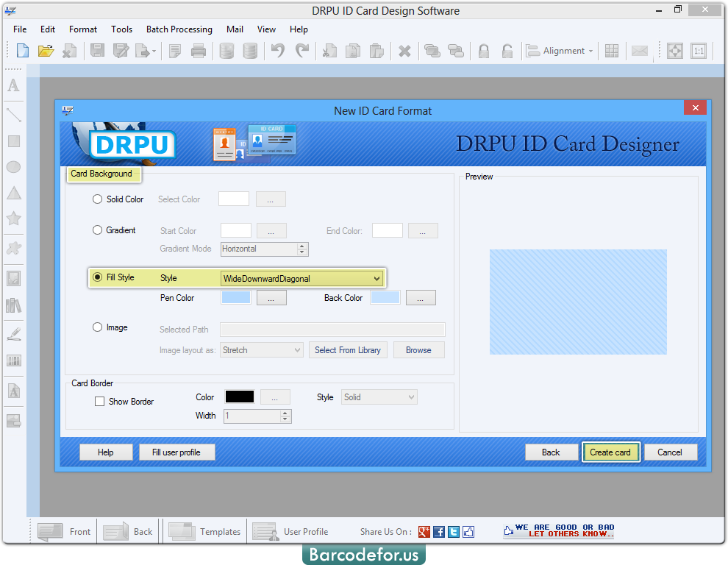Enable the Solid Color background option
728x565 pixels.
click(96, 199)
